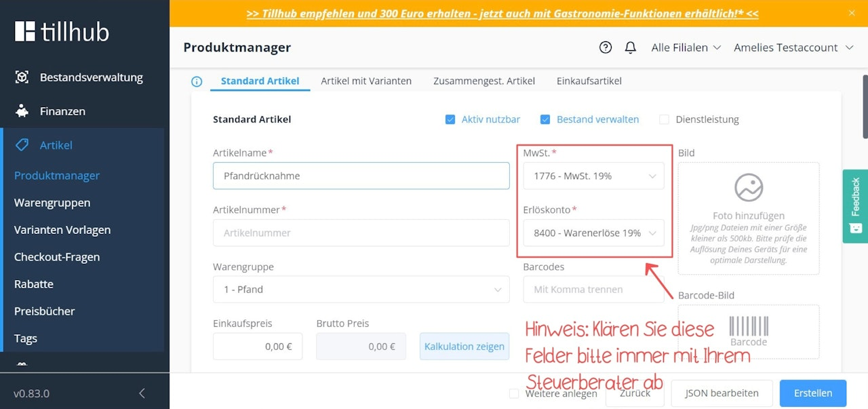This screenshot has width=868, height=409.
Task: Click the Artikelnummer input field
Action: [x=361, y=233]
